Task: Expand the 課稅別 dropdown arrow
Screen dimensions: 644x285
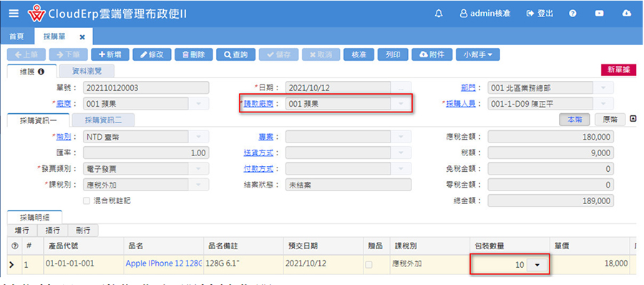Action: (199, 185)
